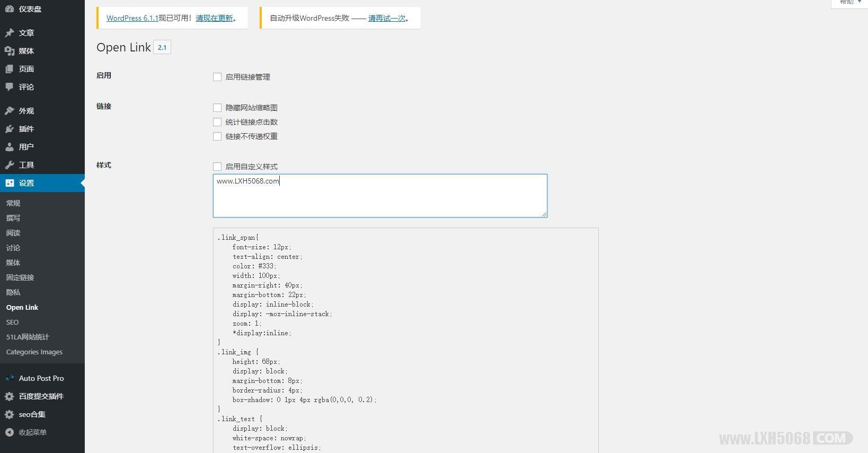Click the 请再试一次 retry link
Image resolution: width=868 pixels, height=453 pixels.
(x=387, y=18)
